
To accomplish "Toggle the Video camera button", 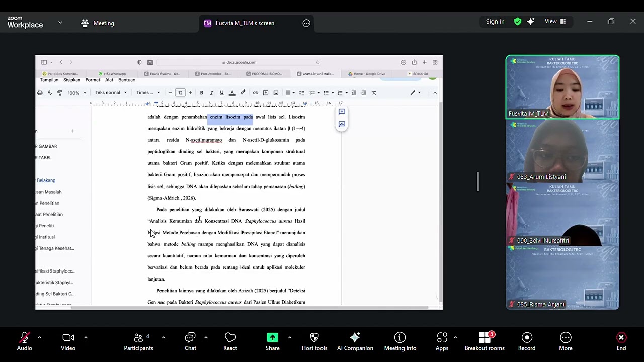I will click(68, 342).
